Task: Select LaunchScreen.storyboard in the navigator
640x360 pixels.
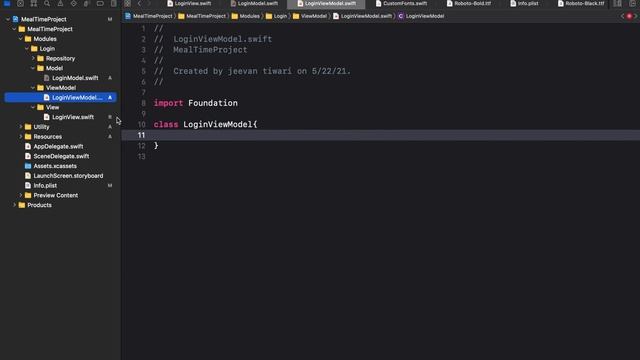Action: pos(68,176)
